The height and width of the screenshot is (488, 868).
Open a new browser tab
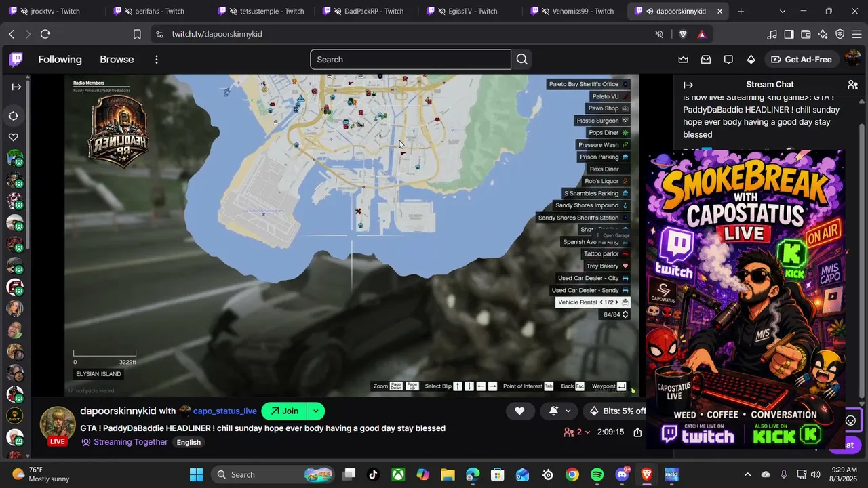(x=741, y=12)
